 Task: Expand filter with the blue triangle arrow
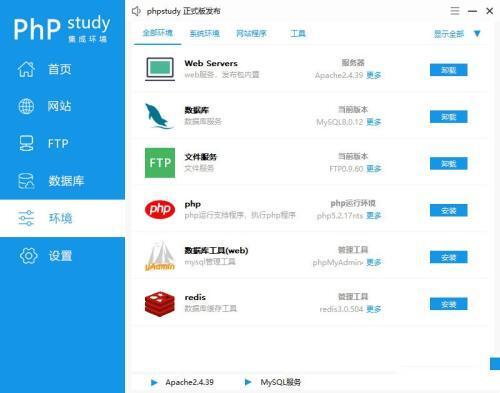coord(477,34)
